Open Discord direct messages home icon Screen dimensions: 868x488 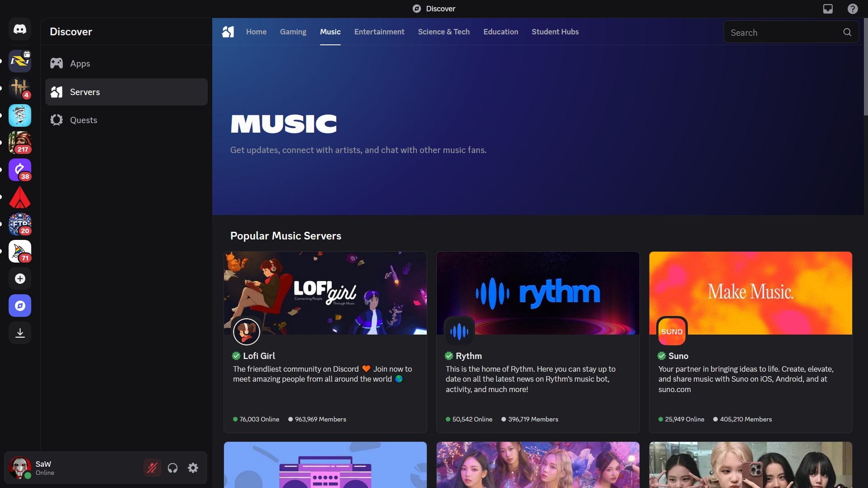[20, 29]
